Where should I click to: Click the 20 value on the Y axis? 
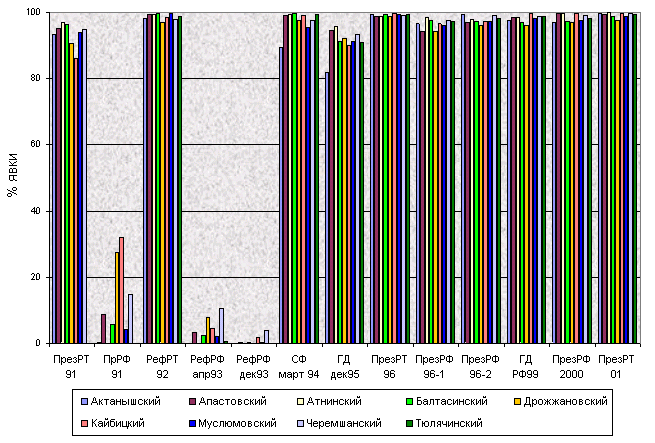(36, 277)
